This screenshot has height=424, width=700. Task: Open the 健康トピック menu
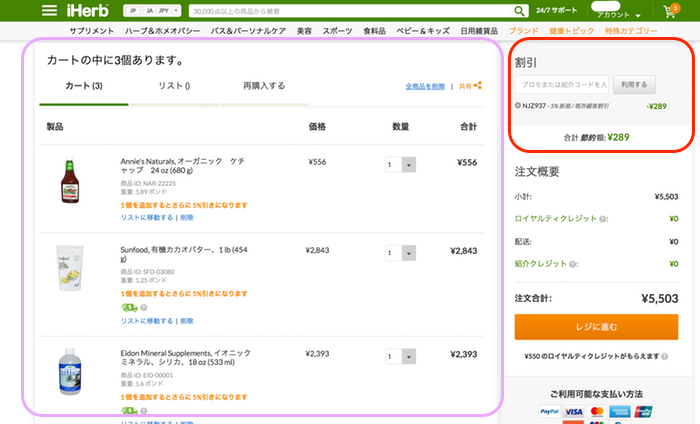click(x=571, y=31)
